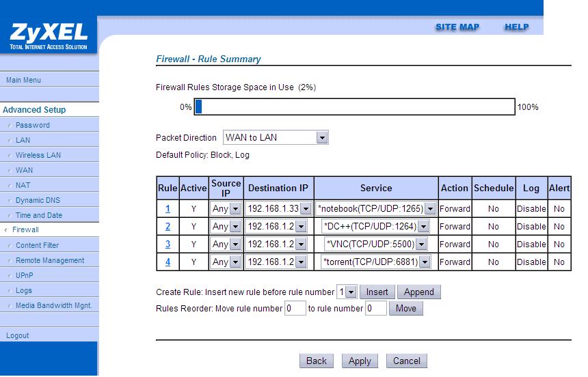Click the Cancel button
The image size is (588, 377).
tap(407, 361)
